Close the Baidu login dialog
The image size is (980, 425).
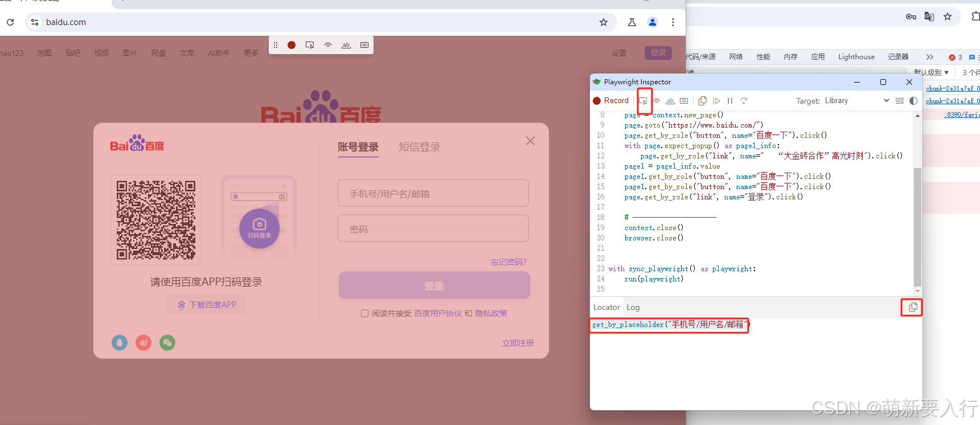(530, 141)
